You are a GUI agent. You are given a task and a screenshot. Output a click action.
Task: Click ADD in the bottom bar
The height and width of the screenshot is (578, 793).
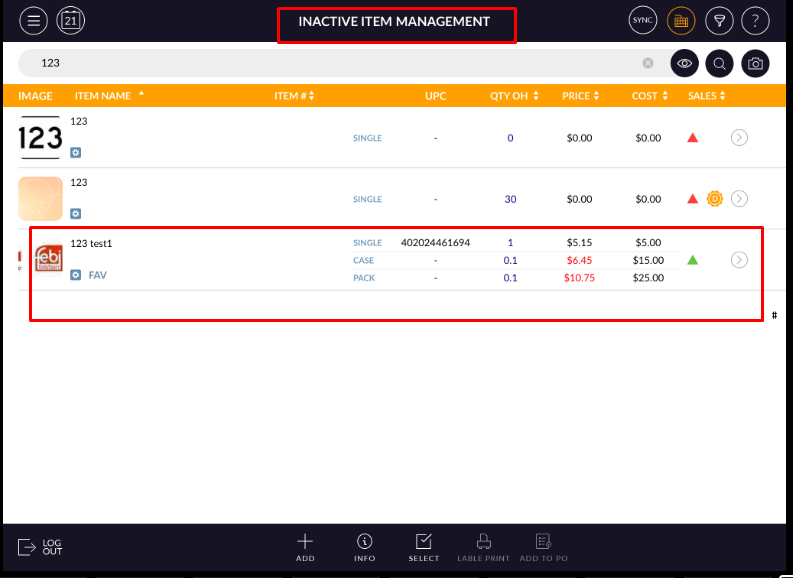pyautogui.click(x=305, y=547)
